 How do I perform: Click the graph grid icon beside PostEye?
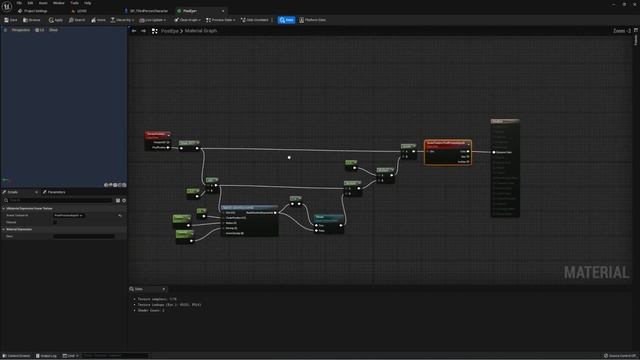point(155,31)
